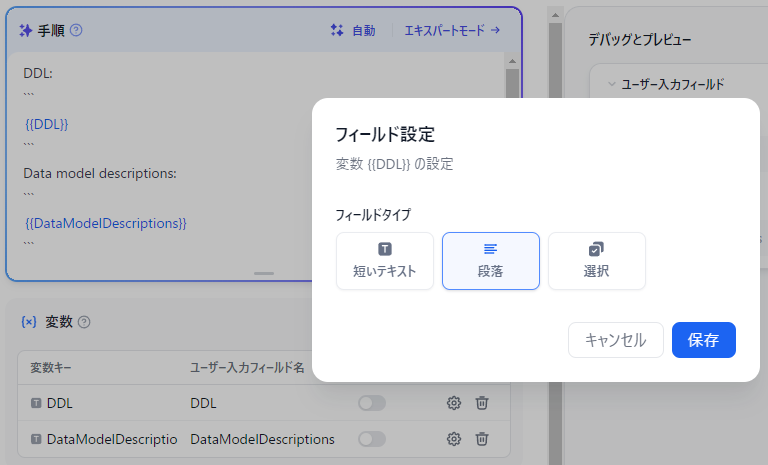Click the {{DataModelDescriptions}} variable in prompt

click(106, 223)
